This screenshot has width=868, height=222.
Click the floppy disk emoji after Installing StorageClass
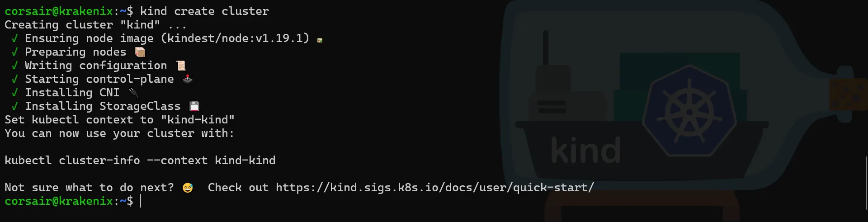(x=194, y=106)
